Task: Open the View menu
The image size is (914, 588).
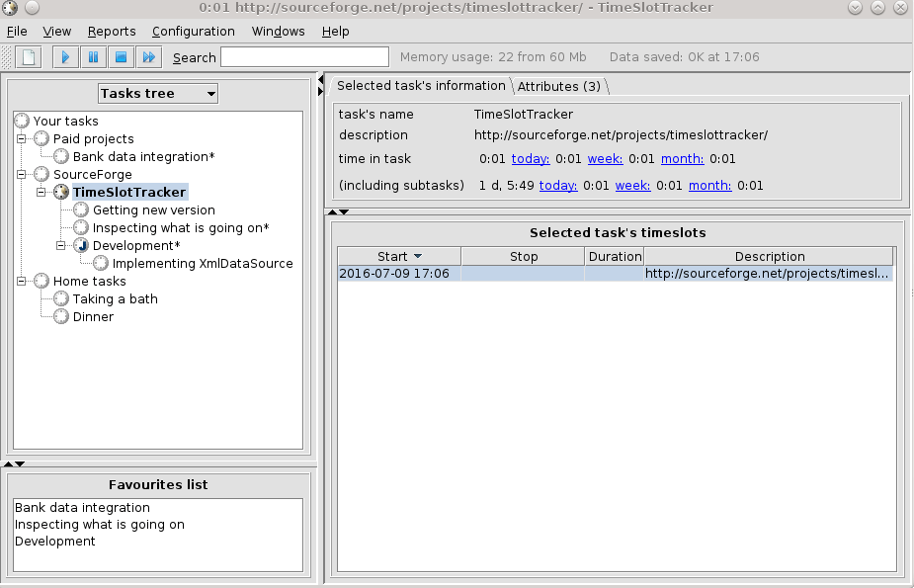Action: 56,32
